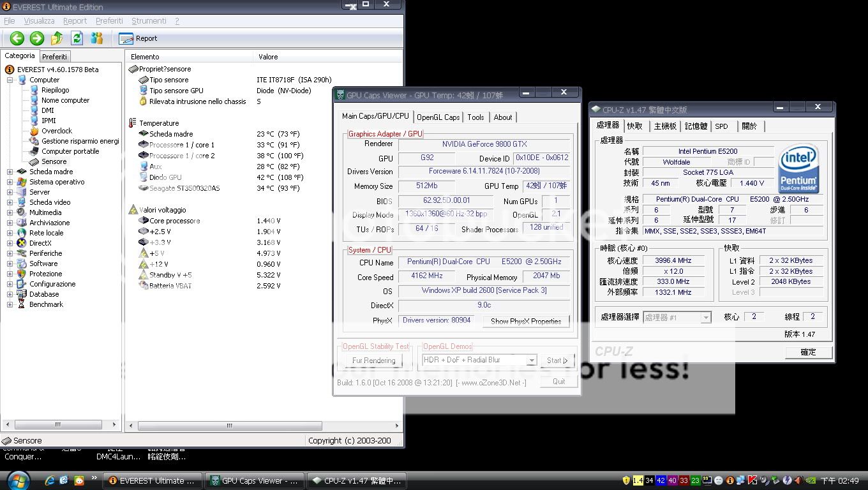Open the Strumenti menu in EVEREST
868x490 pixels.
(x=149, y=21)
